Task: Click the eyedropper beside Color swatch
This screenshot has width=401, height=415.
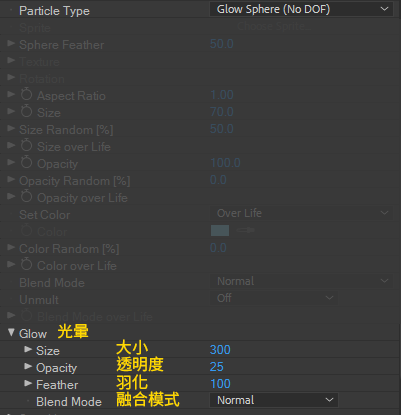Action: pyautogui.click(x=245, y=230)
